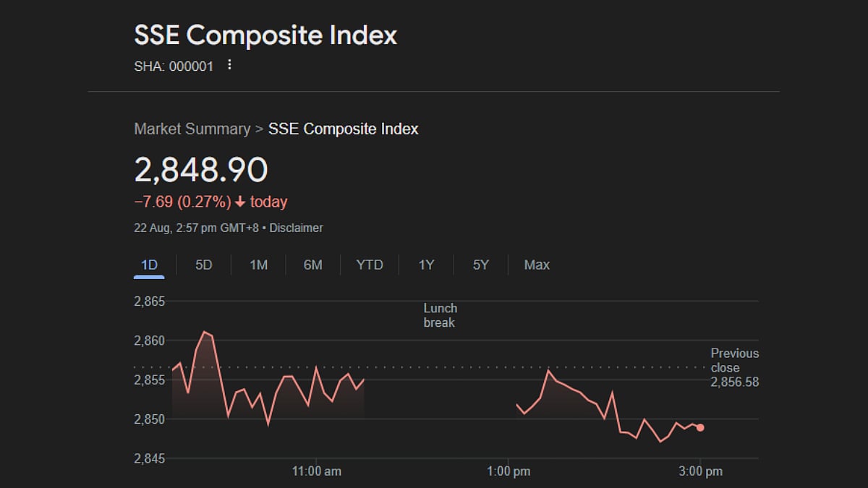Viewport: 868px width, 488px height.
Task: Click the Previous close 2,856.58 label
Action: tap(734, 367)
